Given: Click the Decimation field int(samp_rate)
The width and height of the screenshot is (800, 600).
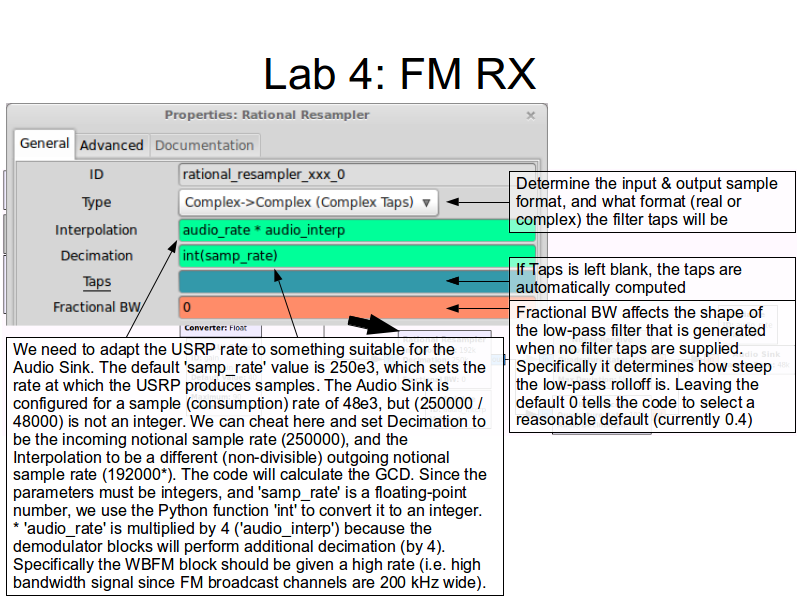Looking at the screenshot, I should coord(340,256).
